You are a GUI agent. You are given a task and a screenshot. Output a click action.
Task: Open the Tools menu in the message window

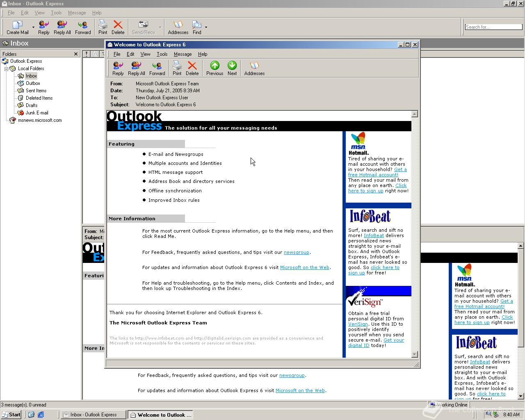click(x=162, y=54)
